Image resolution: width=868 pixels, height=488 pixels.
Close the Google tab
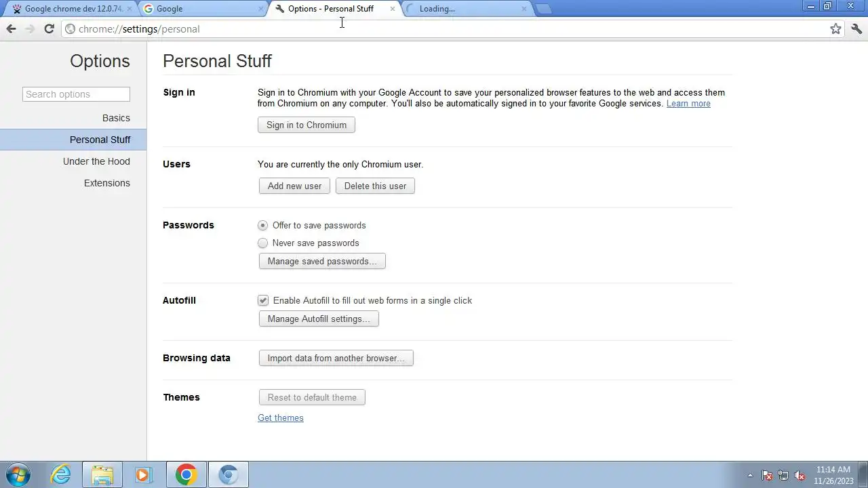[x=261, y=9]
